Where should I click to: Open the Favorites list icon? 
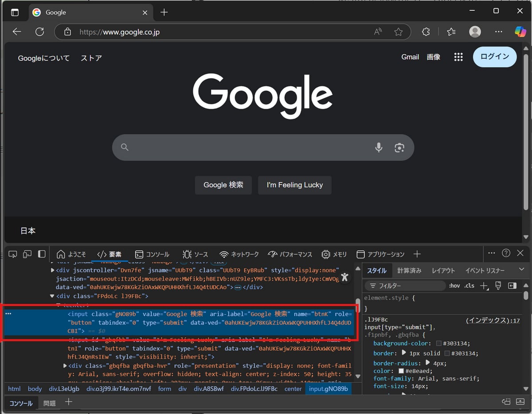(451, 32)
